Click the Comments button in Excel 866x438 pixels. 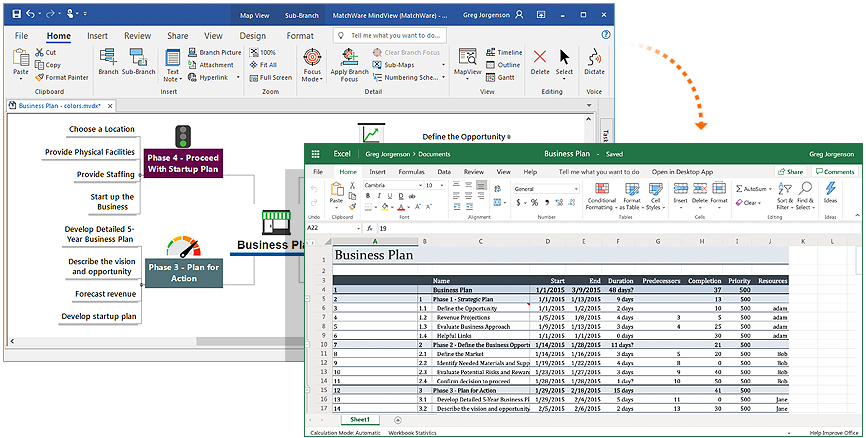click(834, 172)
